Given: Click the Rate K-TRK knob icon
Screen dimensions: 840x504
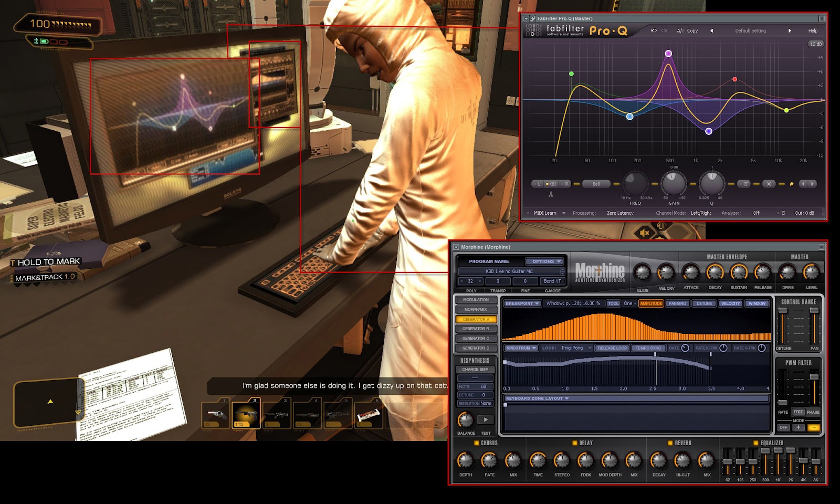Looking at the screenshot, I should (x=723, y=348).
